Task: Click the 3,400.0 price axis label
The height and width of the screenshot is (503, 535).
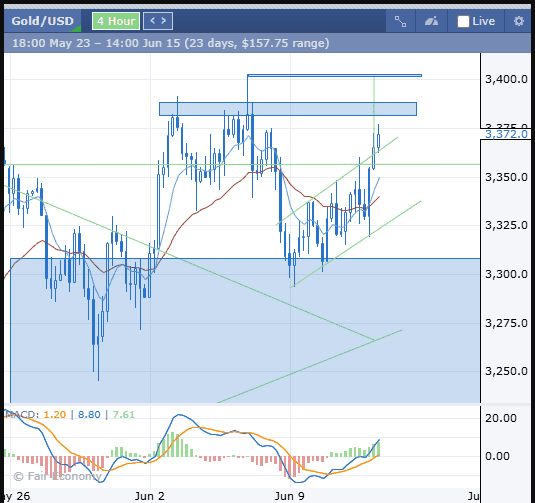Action: tap(506, 79)
